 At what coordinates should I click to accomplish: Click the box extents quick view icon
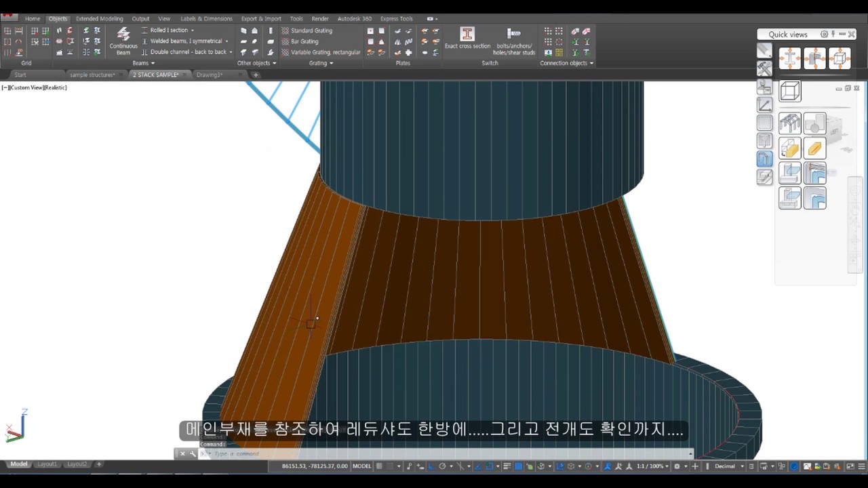click(x=840, y=58)
